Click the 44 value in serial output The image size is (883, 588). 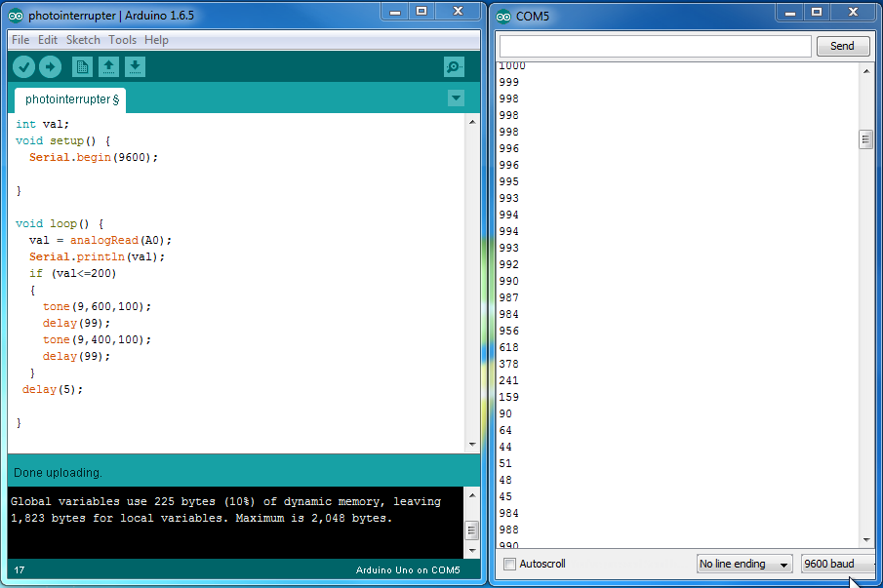coord(505,447)
